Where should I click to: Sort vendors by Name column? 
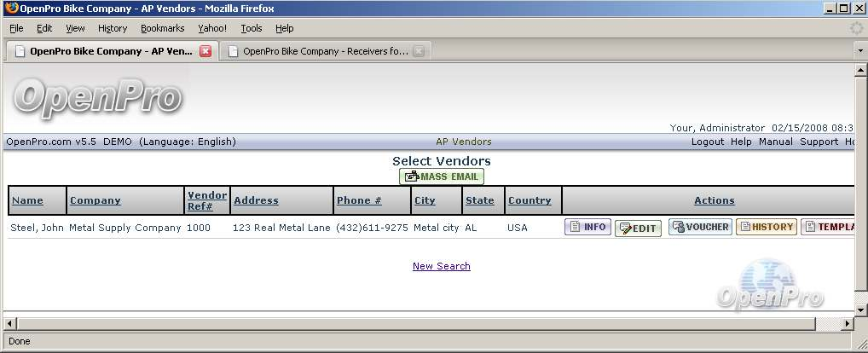(x=27, y=200)
